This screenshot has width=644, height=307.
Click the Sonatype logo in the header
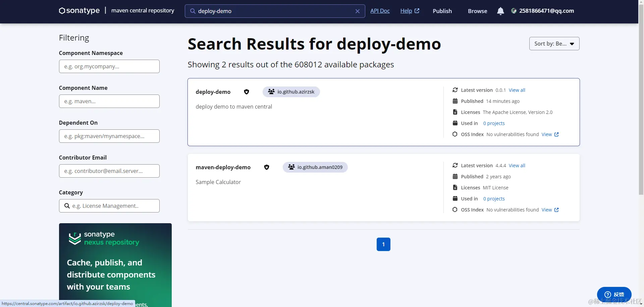[x=79, y=11]
